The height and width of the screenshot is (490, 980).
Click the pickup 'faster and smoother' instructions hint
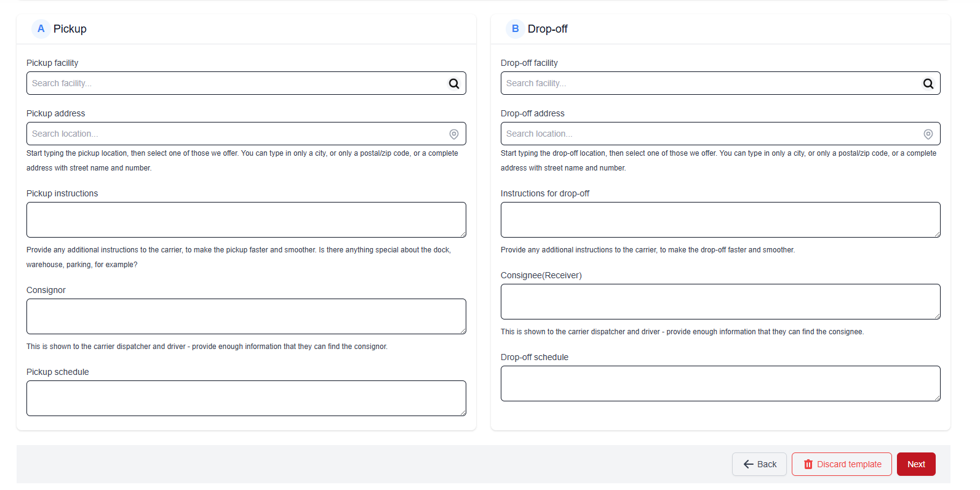pyautogui.click(x=239, y=257)
